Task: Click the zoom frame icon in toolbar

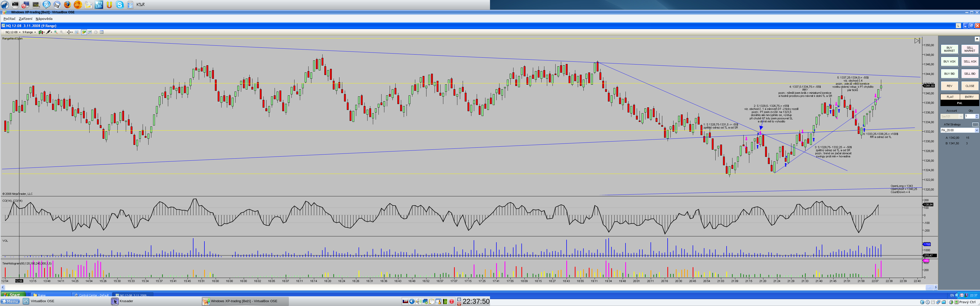Action: (77, 32)
